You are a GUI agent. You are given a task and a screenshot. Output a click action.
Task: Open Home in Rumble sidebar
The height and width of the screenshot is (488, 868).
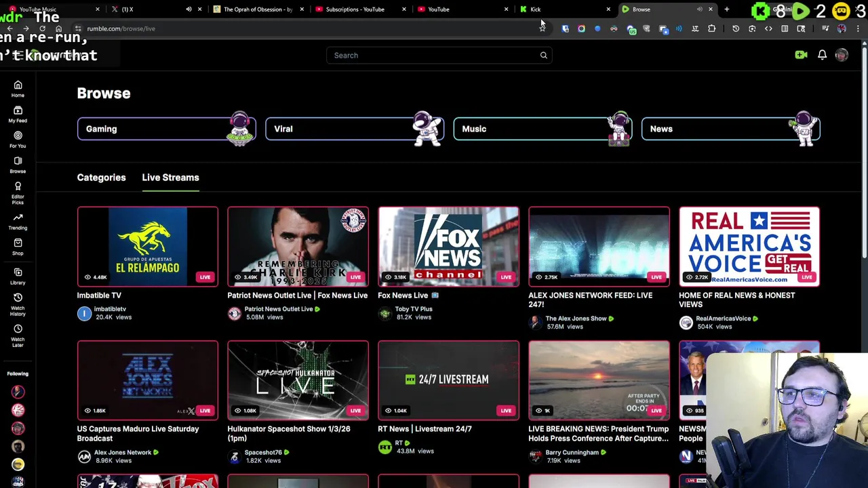tap(18, 89)
